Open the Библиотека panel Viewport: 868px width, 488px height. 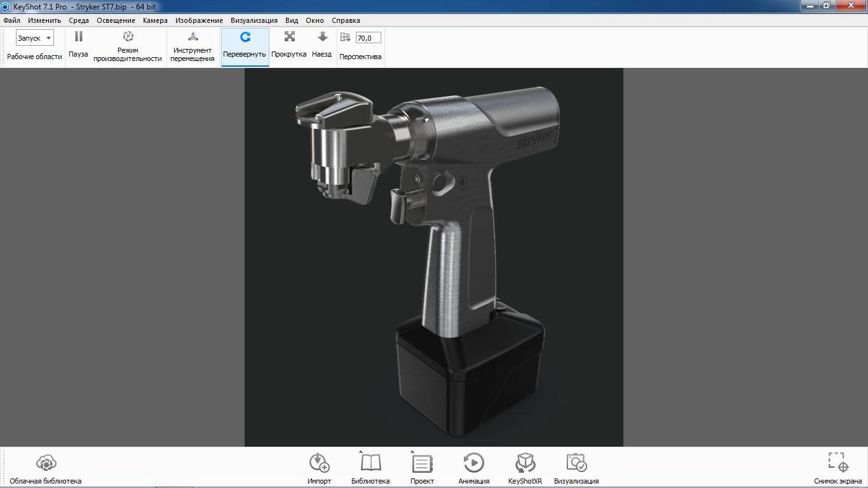pos(370,469)
